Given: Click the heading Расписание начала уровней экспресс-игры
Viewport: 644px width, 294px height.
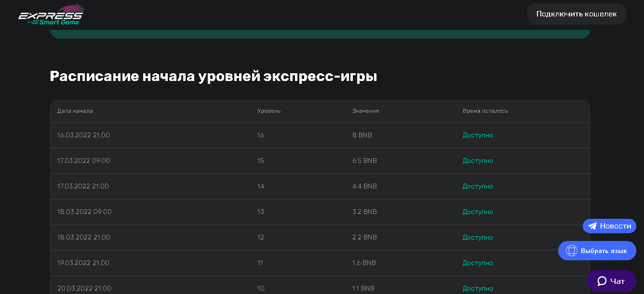Looking at the screenshot, I should [213, 77].
